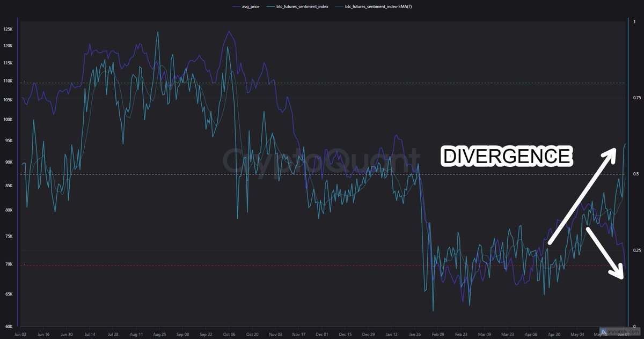Toggle the avg_price series in legend
Image resolution: width=644 pixels, height=339 pixels.
pos(246,6)
